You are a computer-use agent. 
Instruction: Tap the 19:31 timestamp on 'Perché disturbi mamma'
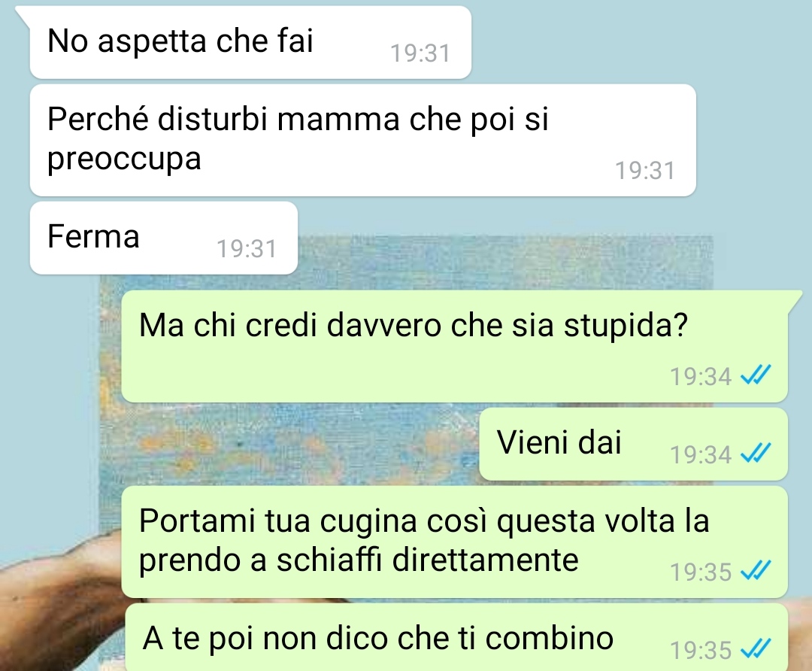click(645, 171)
